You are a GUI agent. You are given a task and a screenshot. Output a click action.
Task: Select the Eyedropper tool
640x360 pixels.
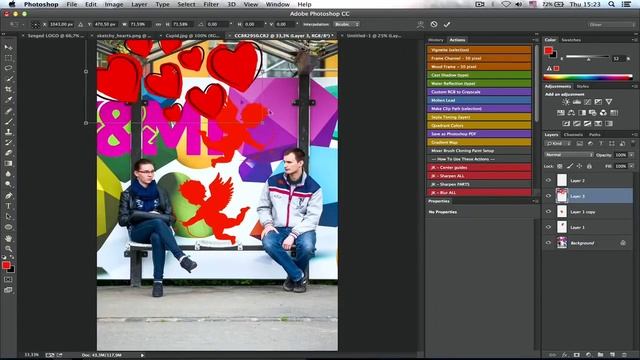[x=8, y=100]
